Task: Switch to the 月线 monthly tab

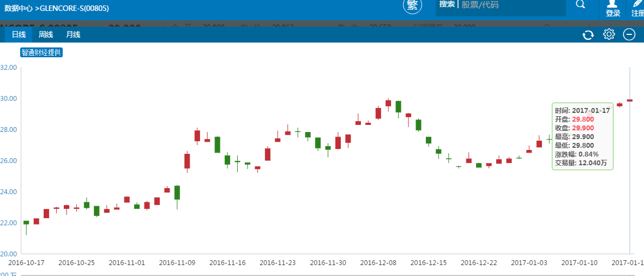Action: pos(73,34)
